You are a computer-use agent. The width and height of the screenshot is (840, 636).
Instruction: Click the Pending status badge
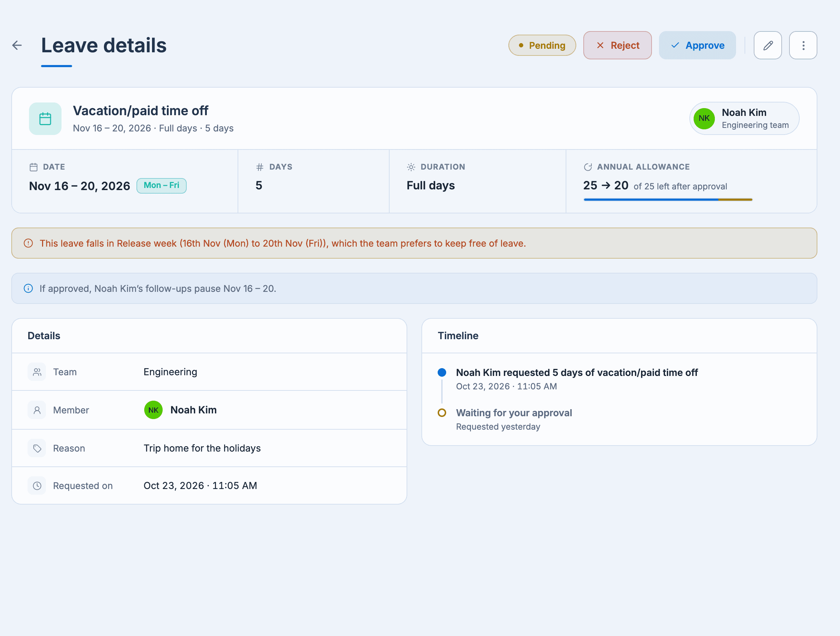click(542, 46)
